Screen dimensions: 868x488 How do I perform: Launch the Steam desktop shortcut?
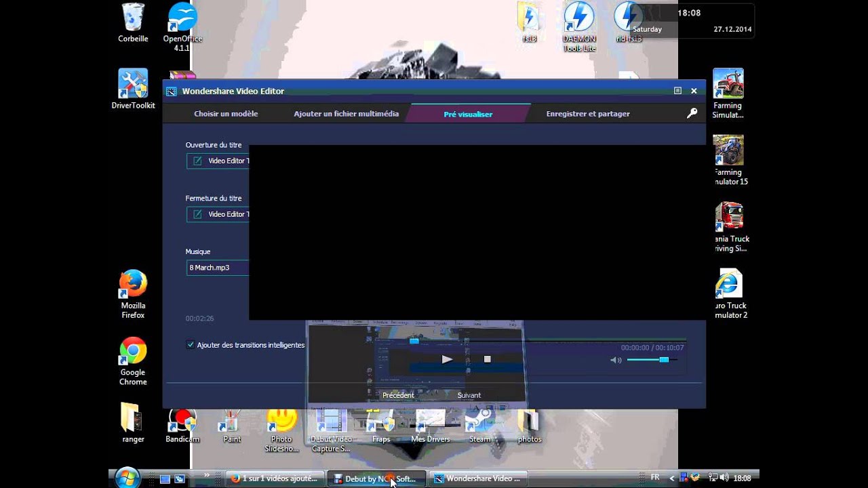pos(480,426)
